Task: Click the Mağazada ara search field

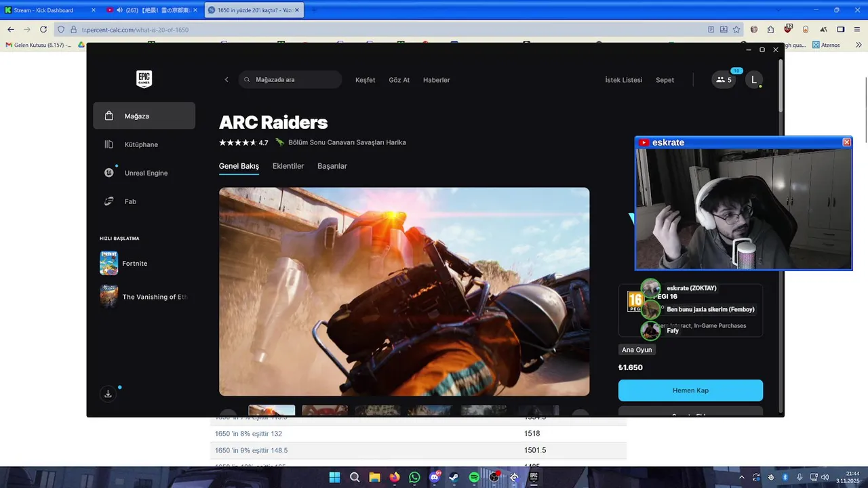Action: pos(290,79)
